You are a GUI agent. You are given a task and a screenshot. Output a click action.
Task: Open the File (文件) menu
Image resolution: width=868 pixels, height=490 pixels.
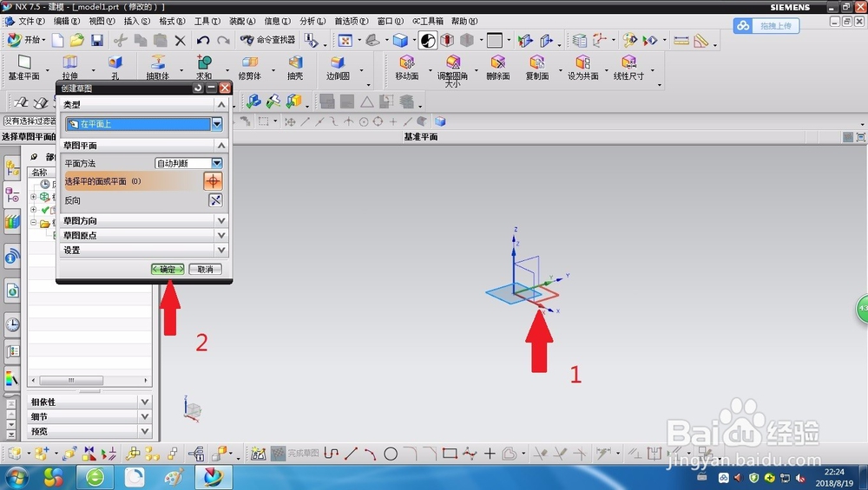(x=31, y=21)
